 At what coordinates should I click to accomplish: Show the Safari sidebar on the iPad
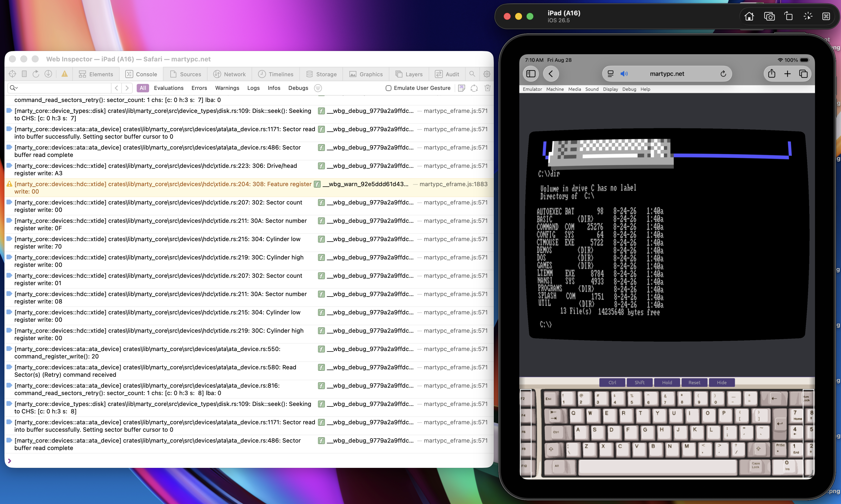531,74
